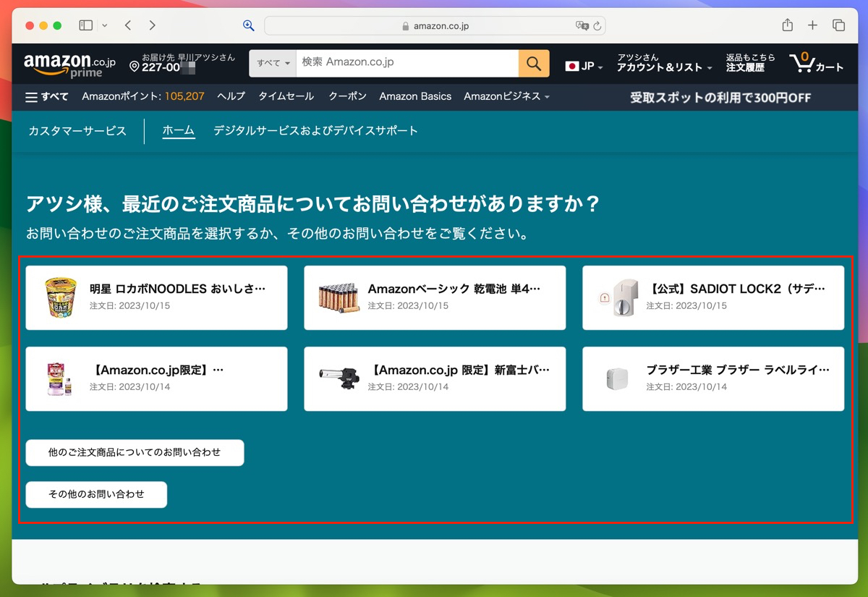Click the 受取スポットの利用で300円OFF banner

pos(720,98)
